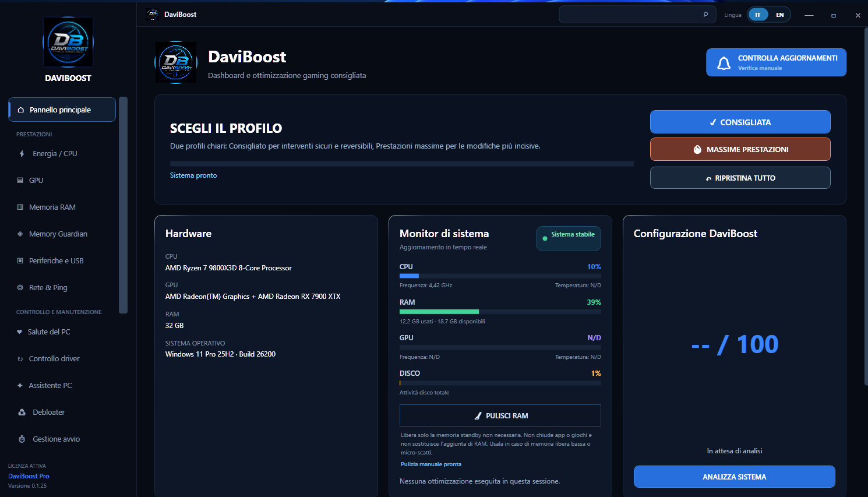Open Pannello principale home icon

pyautogui.click(x=21, y=110)
